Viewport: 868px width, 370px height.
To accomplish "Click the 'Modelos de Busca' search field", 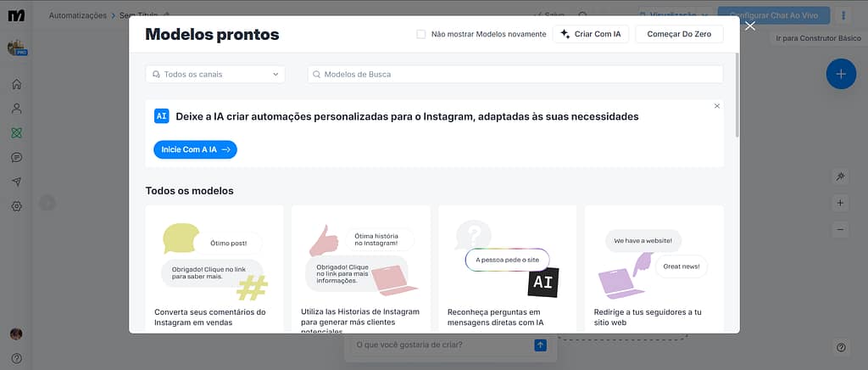I will (515, 75).
